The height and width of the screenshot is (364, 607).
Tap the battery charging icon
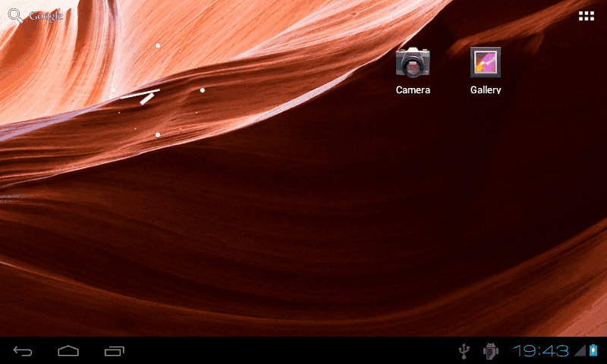coord(593,350)
